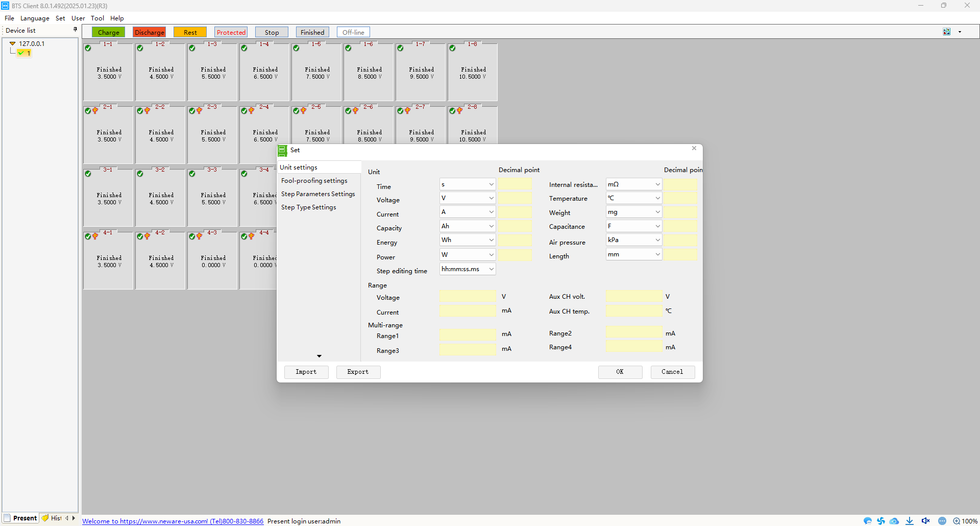Click the Range Voltage input field
The width and height of the screenshot is (980, 526).
[x=467, y=297]
